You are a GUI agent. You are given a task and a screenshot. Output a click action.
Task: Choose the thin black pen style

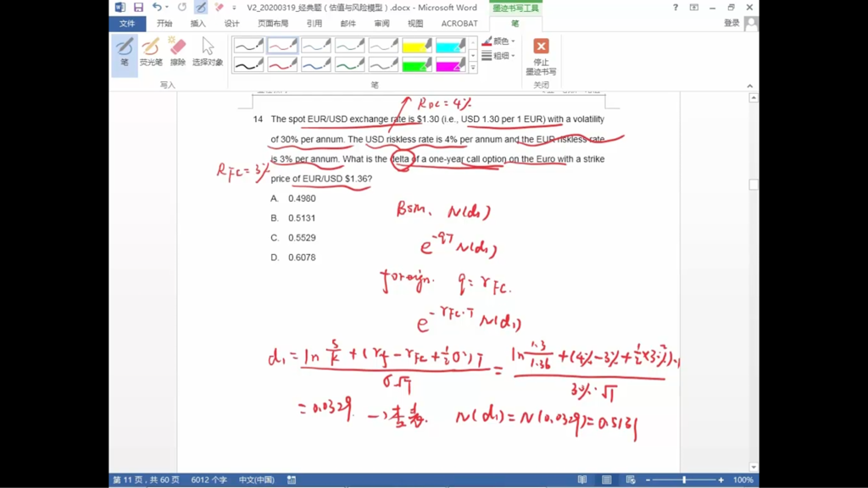pos(248,46)
